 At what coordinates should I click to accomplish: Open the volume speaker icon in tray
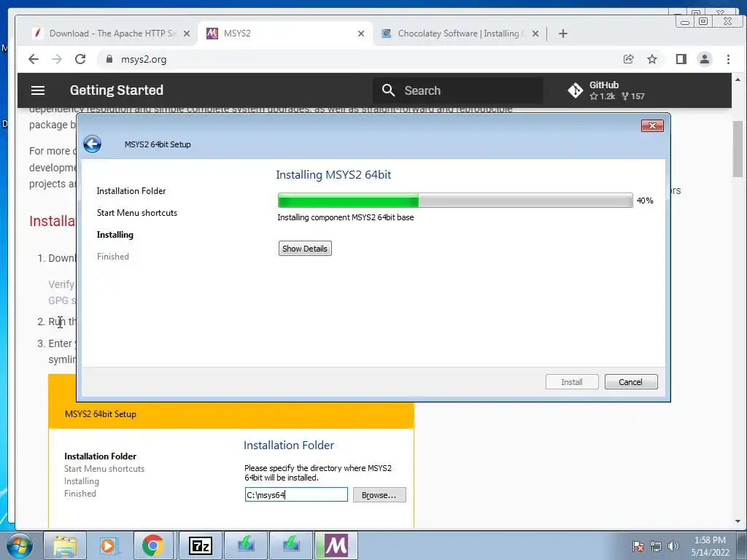pyautogui.click(x=673, y=546)
